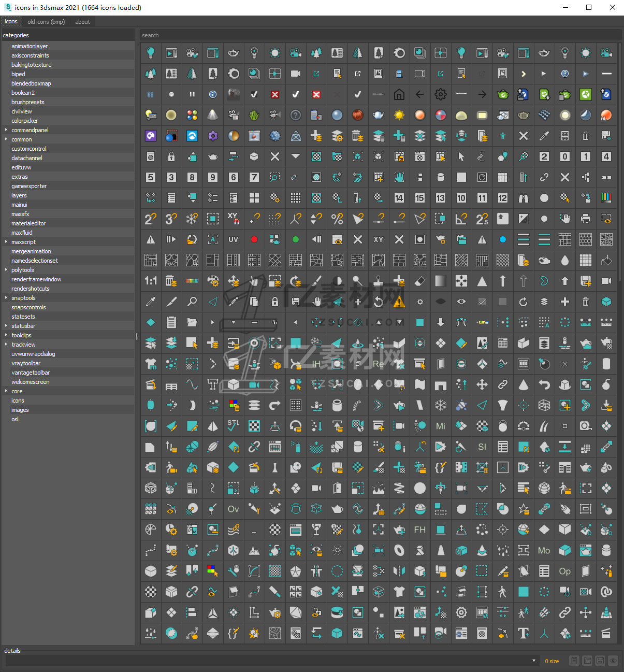Select the percent snap icon
The image size is (624, 672).
click(x=337, y=219)
